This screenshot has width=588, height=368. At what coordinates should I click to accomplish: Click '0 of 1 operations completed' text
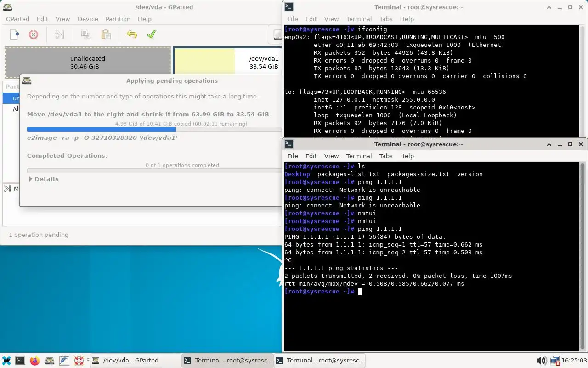[x=182, y=165]
